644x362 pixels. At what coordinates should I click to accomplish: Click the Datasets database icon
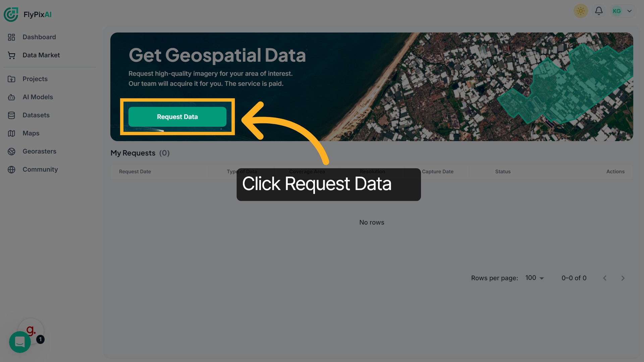[x=11, y=115]
